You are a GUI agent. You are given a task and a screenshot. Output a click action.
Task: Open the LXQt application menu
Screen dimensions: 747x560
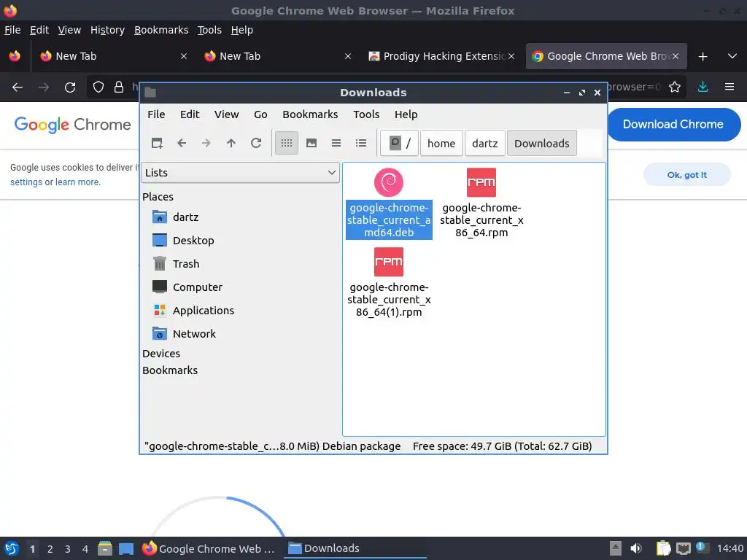pos(12,548)
